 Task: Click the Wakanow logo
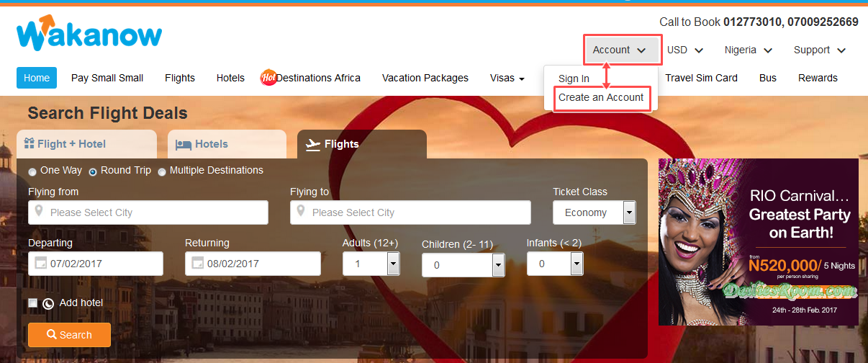click(89, 35)
